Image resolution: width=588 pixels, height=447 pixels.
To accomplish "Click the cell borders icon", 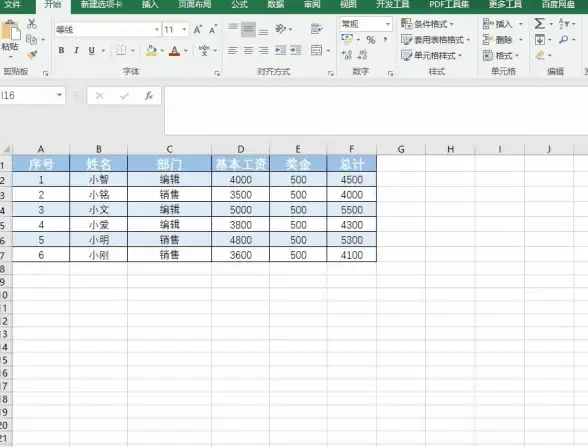I will tap(121, 50).
